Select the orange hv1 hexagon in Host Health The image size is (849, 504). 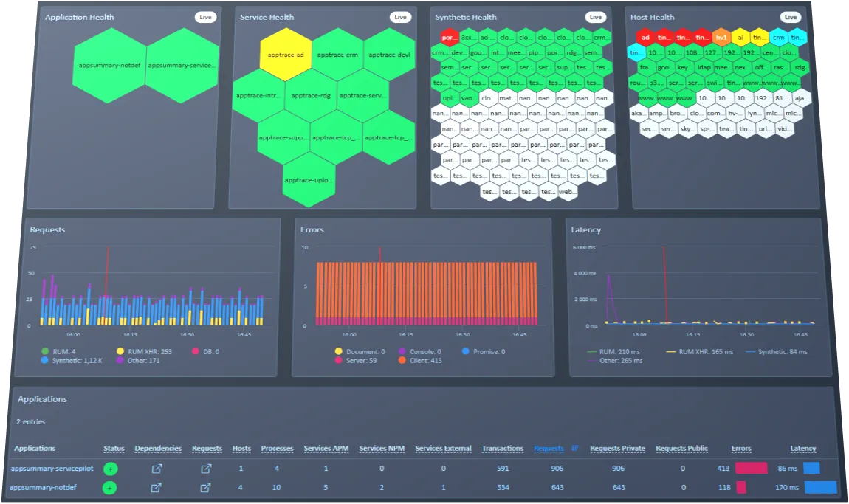tap(721, 37)
